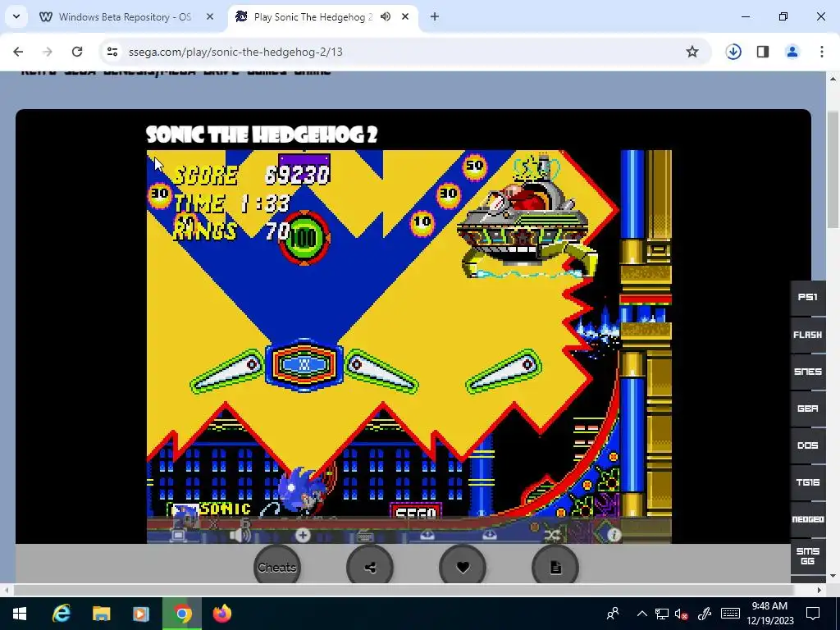Mute the emulator speaker volume icon
Viewport: 840px width, 630px height.
[240, 535]
